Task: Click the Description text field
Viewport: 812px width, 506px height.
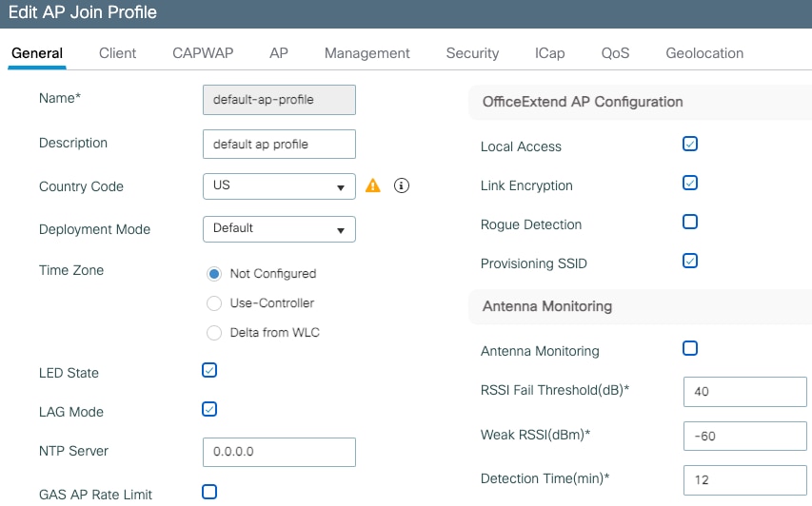Action: [279, 144]
